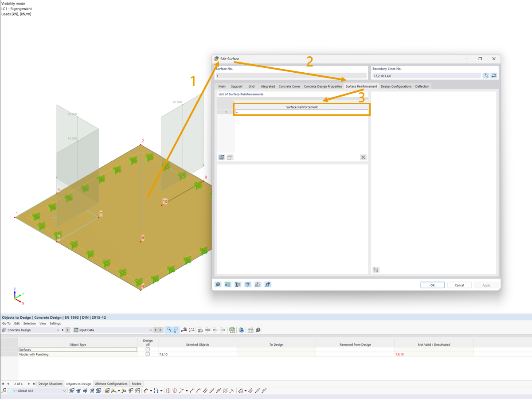Click the 7,8,10 cell under Selected Objects
The width and height of the screenshot is (532, 399).
tap(197, 354)
